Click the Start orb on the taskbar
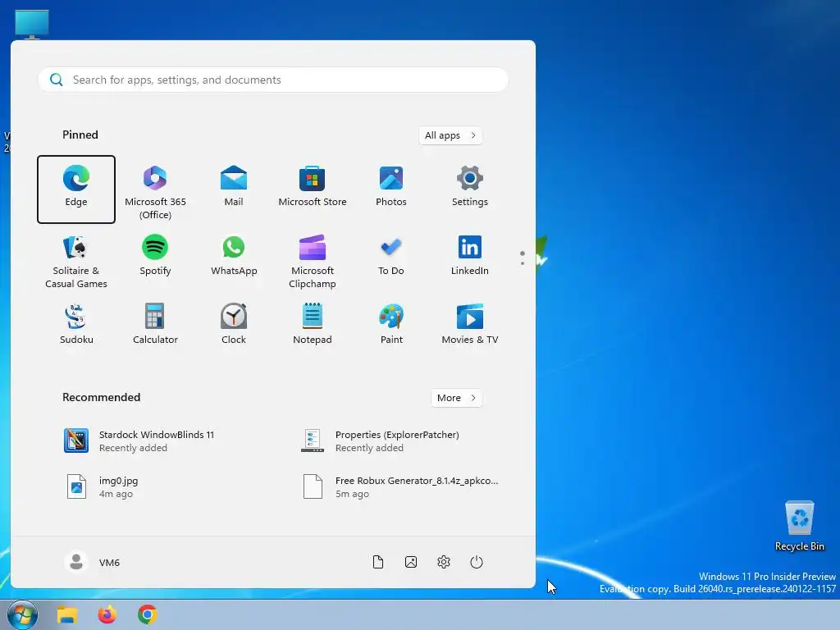840x630 pixels. point(23,615)
